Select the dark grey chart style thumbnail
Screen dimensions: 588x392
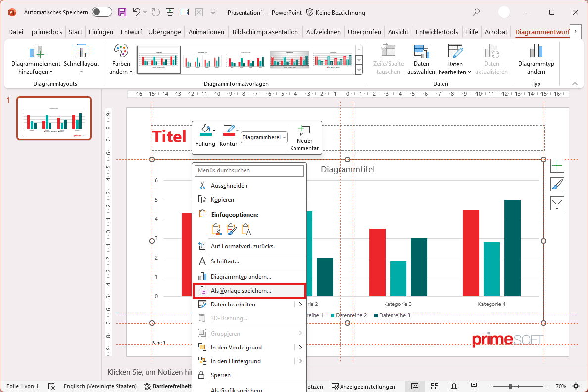pyautogui.click(x=290, y=60)
